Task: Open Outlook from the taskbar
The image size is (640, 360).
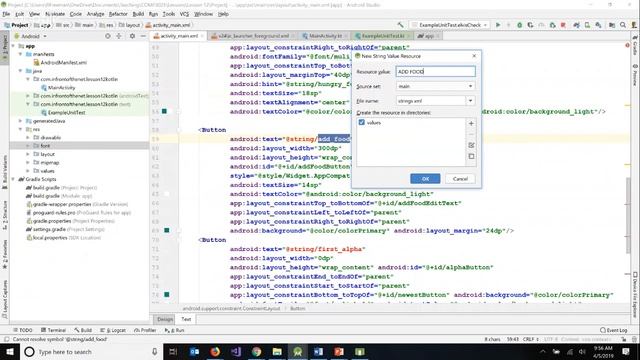Action: point(194,351)
